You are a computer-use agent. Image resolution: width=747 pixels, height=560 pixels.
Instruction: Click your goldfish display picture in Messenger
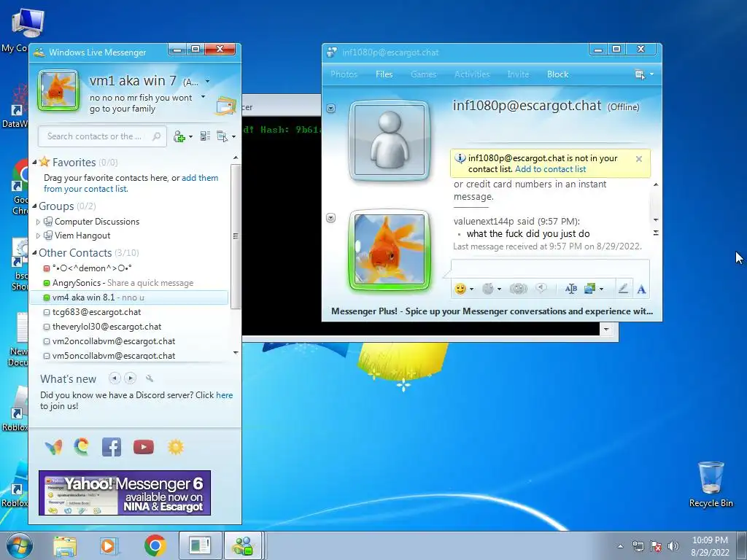click(58, 90)
